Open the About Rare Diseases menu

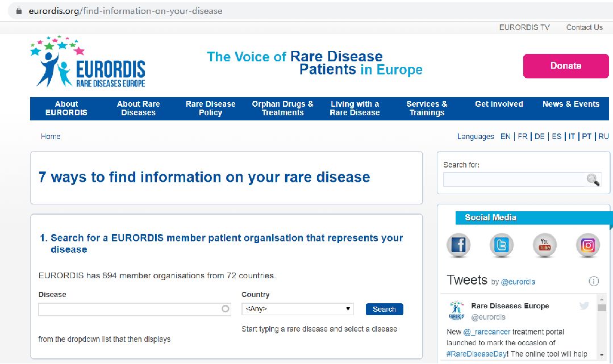[139, 108]
